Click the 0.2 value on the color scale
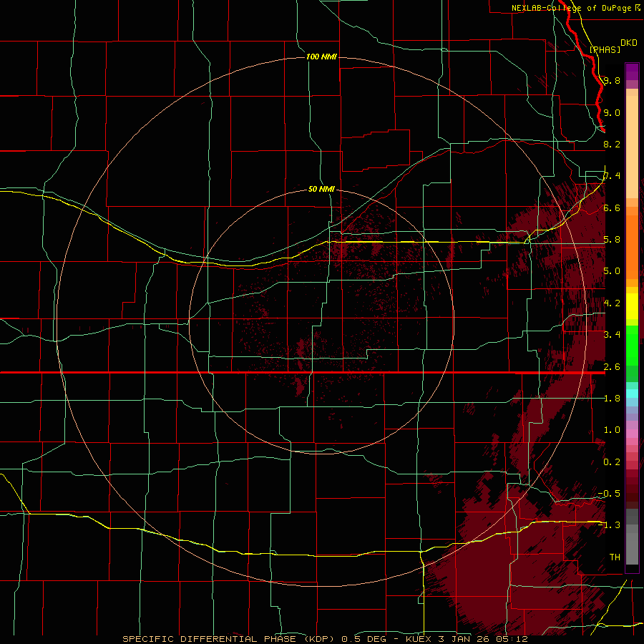Image resolution: width=644 pixels, height=644 pixels. 612,462
